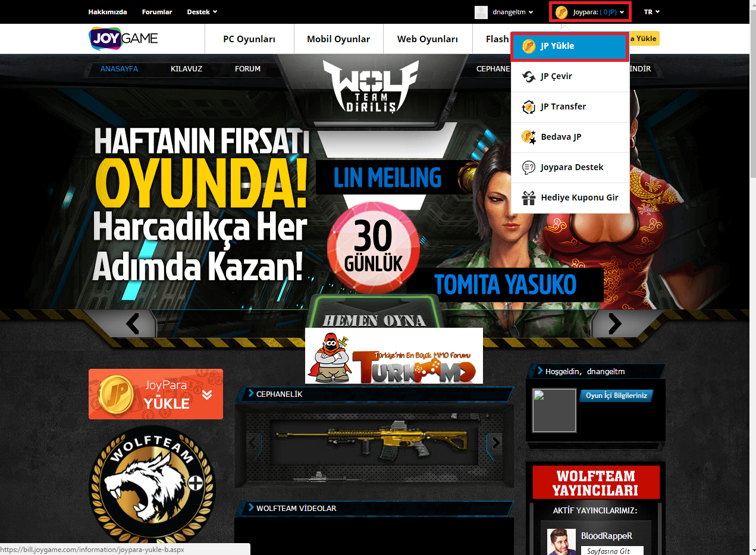Viewport: 756px width, 555px height.
Task: Open FORUM in Wolfteam nav
Action: pyautogui.click(x=247, y=69)
